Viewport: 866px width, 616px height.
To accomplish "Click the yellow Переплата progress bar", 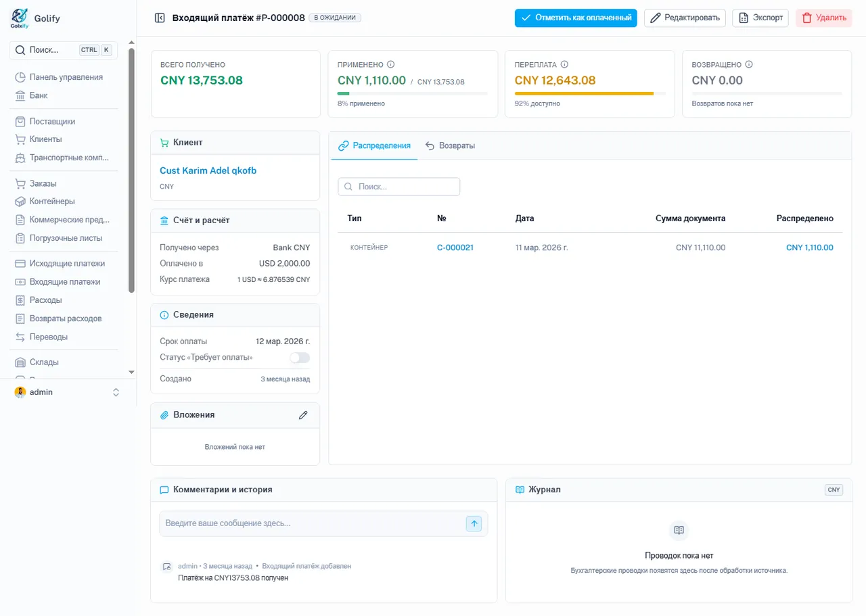I will (x=590, y=93).
